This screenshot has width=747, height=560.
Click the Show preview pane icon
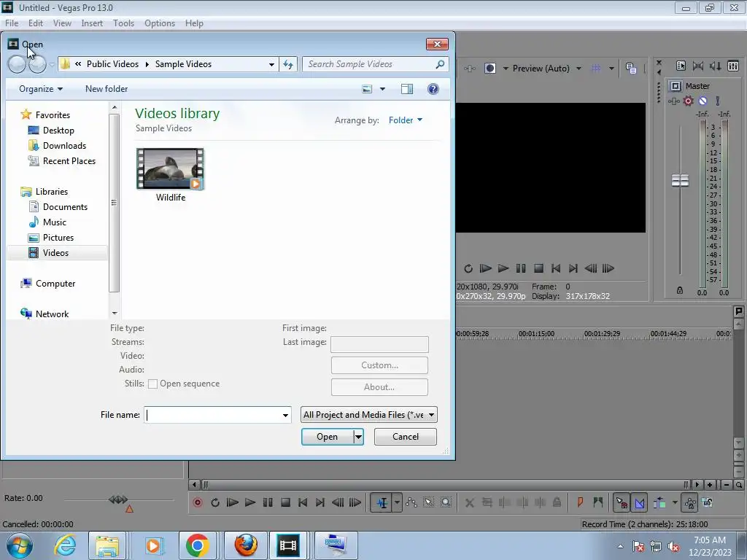click(x=407, y=89)
